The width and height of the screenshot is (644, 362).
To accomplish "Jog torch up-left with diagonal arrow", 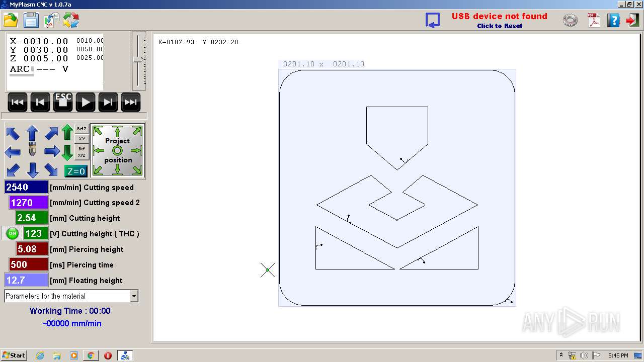I will tap(13, 133).
